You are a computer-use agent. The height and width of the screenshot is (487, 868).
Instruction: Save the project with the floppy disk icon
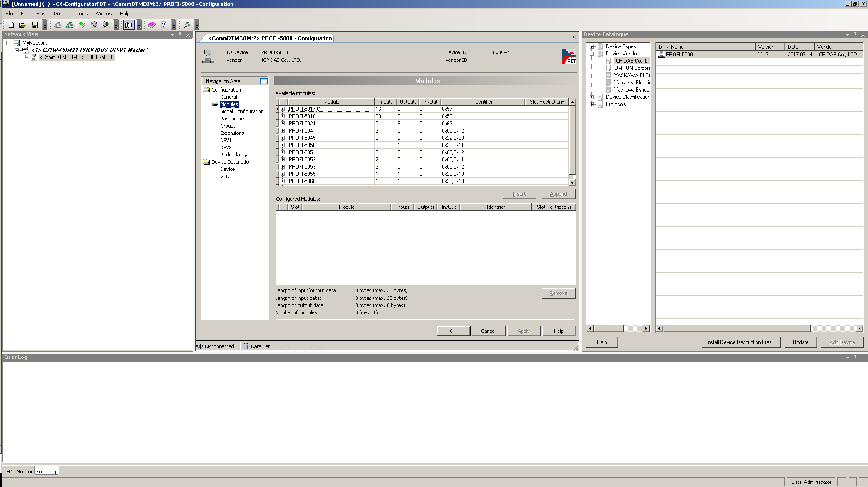[34, 25]
